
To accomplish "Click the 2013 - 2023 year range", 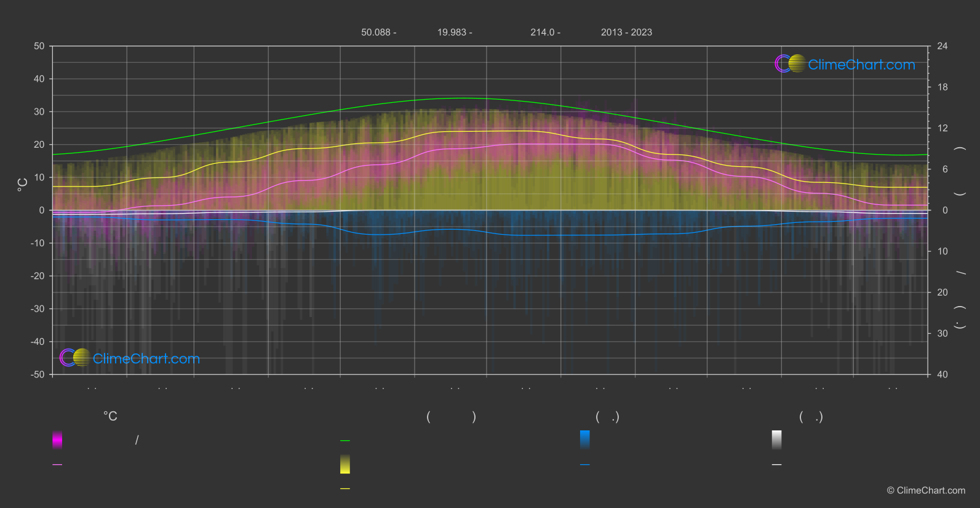I will pyautogui.click(x=626, y=32).
